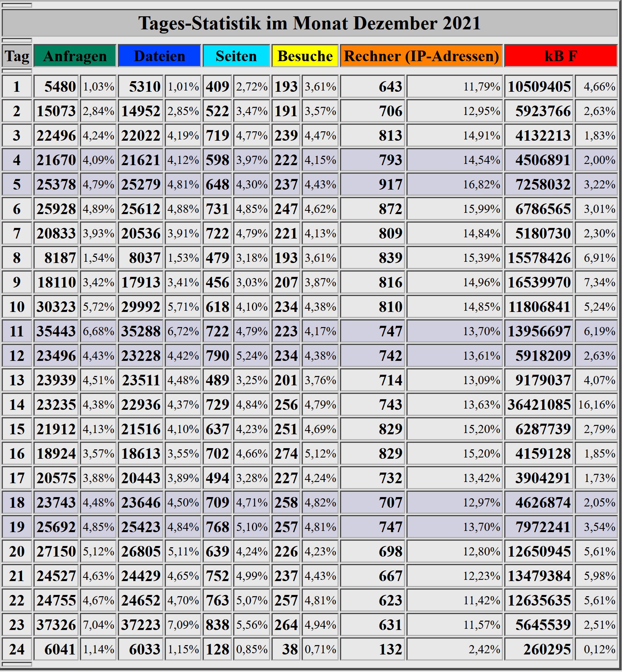Select the Rechner value 816
Screen dimensions: 622x672
pos(390,282)
